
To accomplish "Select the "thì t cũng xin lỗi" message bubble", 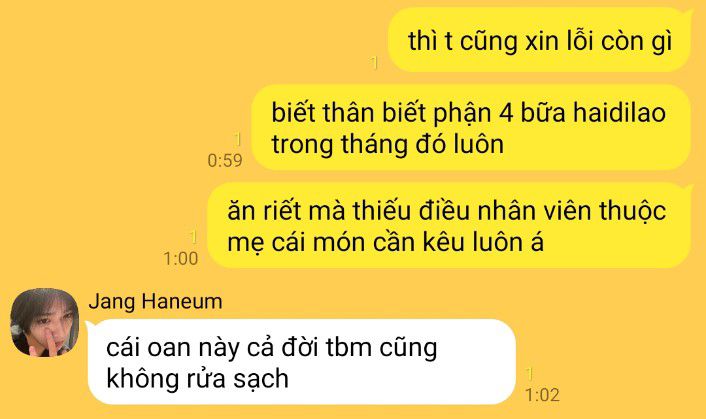I will pyautogui.click(x=539, y=40).
